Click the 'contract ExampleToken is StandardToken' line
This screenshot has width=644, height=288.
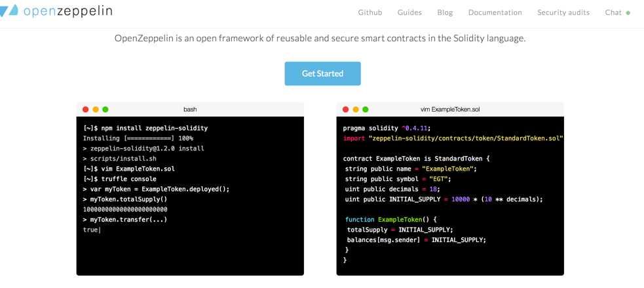click(417, 158)
